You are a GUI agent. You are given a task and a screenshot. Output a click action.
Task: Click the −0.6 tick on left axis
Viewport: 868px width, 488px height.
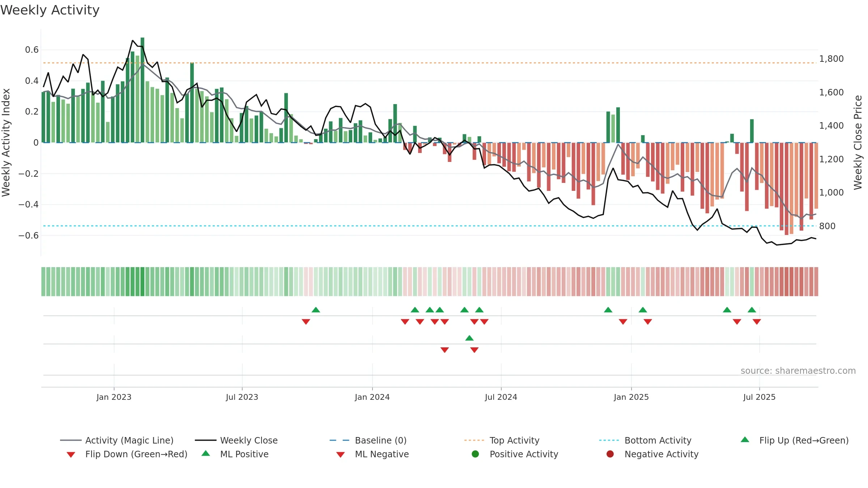[28, 236]
